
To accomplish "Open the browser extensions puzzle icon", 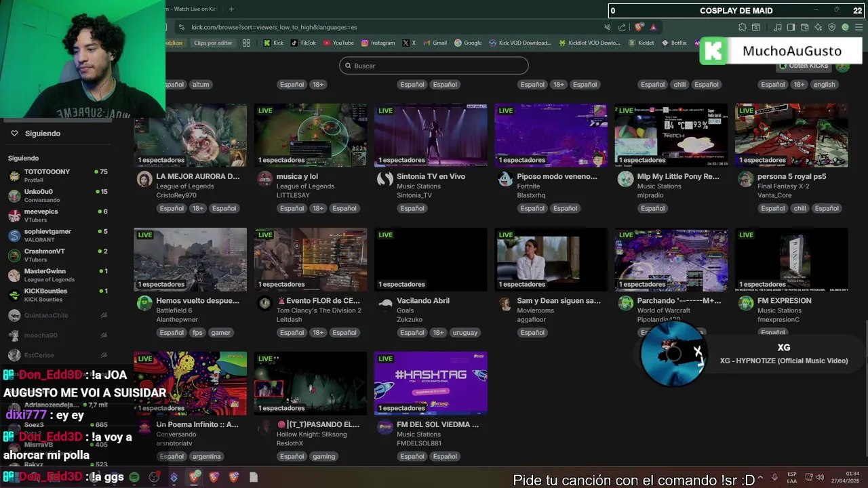I will [743, 27].
